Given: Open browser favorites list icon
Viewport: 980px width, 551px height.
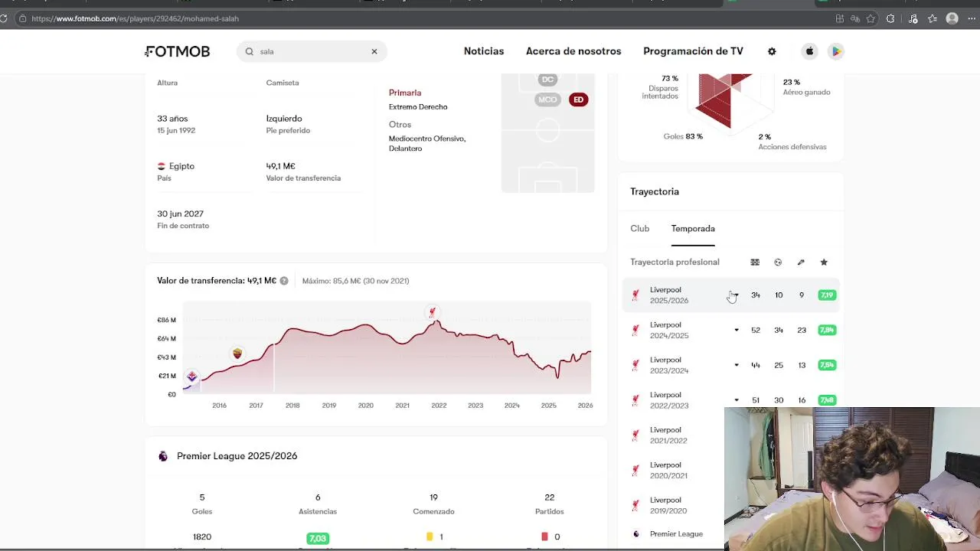Looking at the screenshot, I should 933,18.
